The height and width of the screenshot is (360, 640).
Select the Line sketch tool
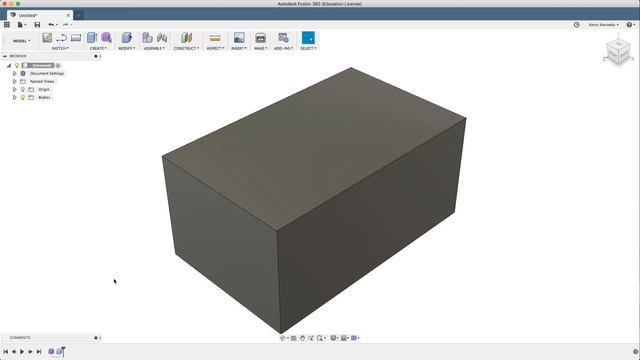point(61,38)
